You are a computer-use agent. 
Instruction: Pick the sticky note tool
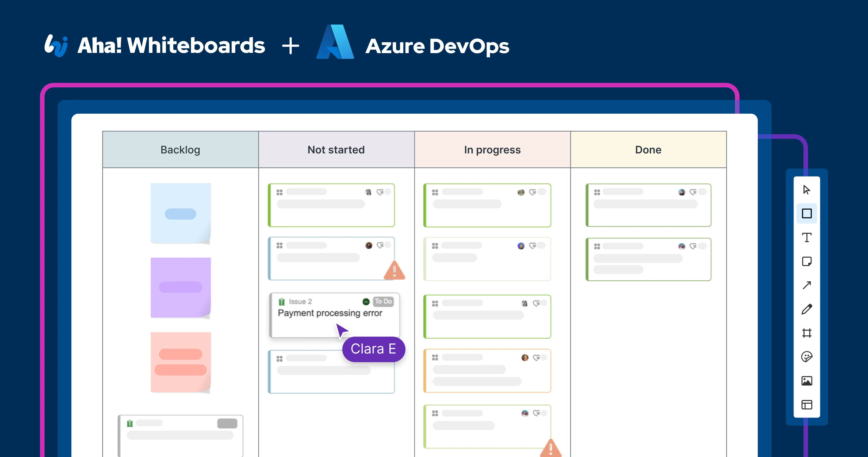806,262
